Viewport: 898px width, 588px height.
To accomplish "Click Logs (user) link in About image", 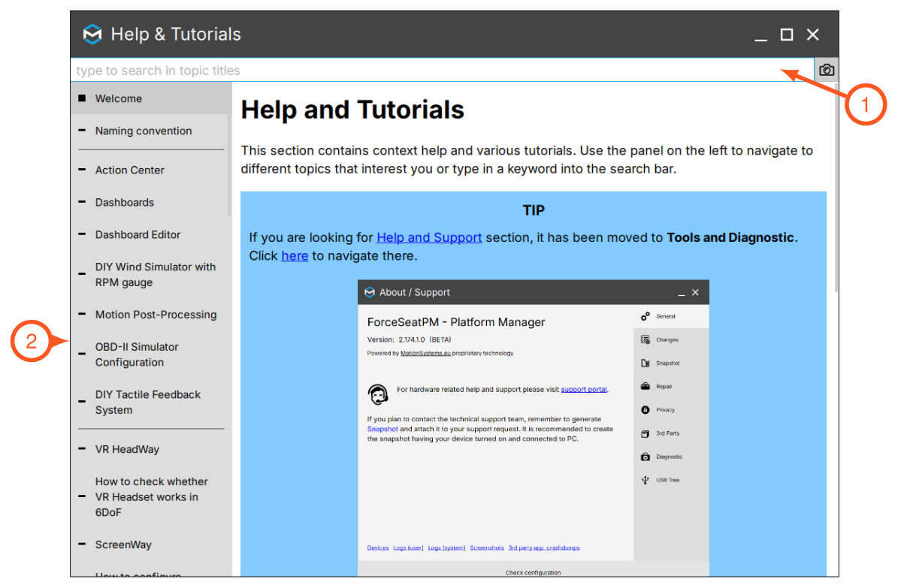I will click(408, 548).
